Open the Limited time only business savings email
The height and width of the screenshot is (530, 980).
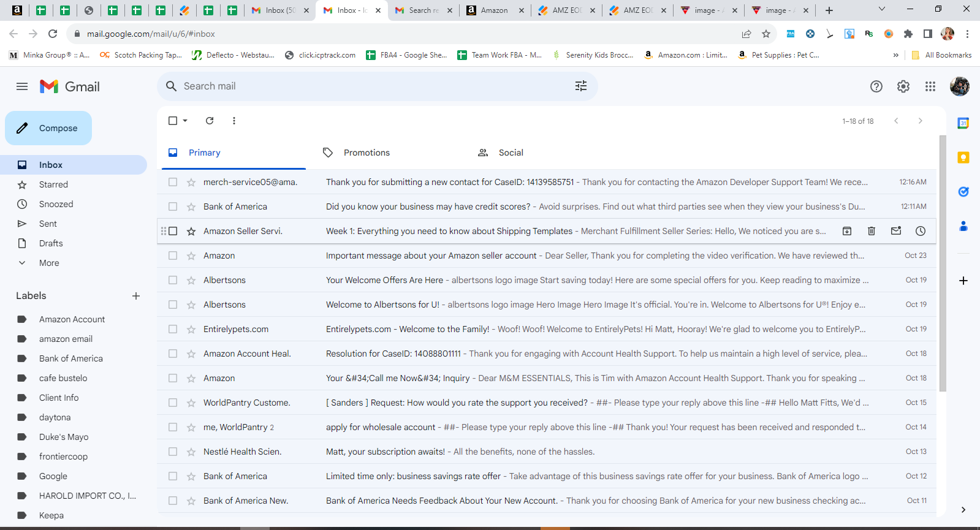(547, 476)
